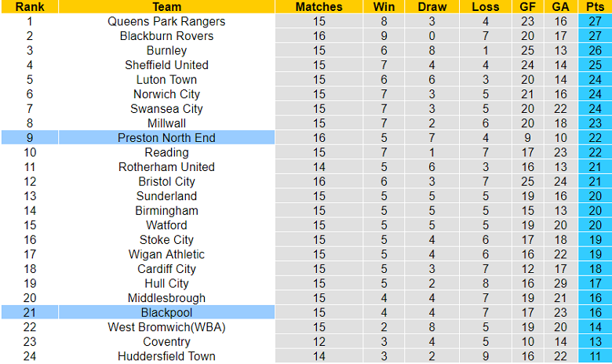Viewport: 612px width, 364px height.
Task: Select the Middlesbrough team name
Action: [166, 298]
